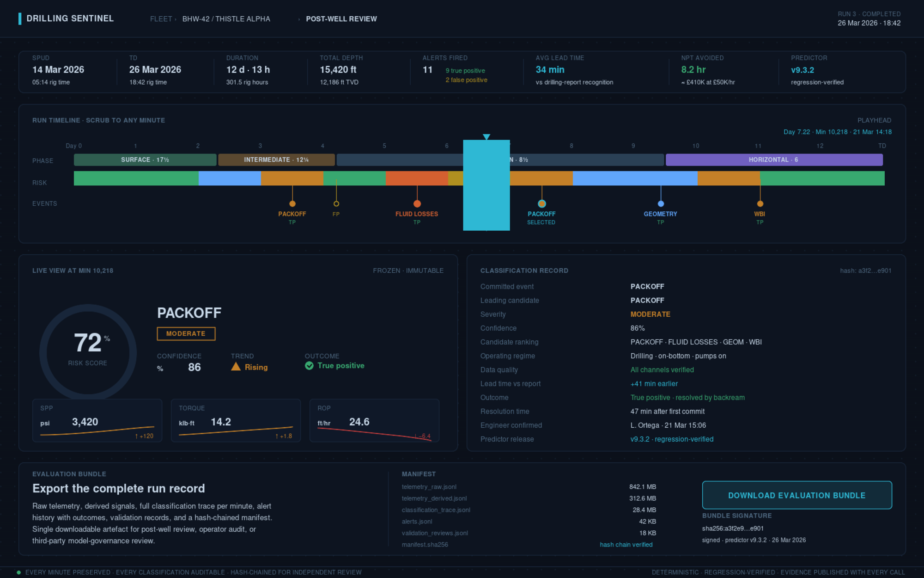
Task: Click the v9.3.2 regression-verified predictor release link
Action: pos(672,439)
